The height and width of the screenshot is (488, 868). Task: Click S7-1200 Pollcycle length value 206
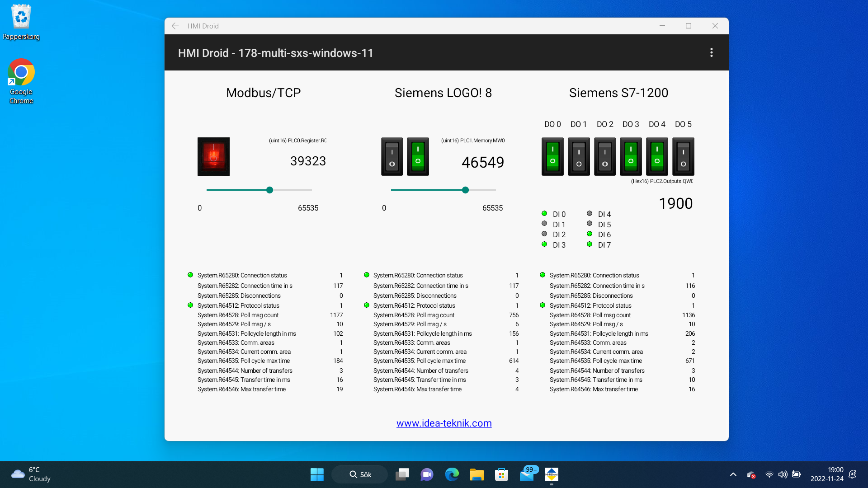tap(690, 333)
